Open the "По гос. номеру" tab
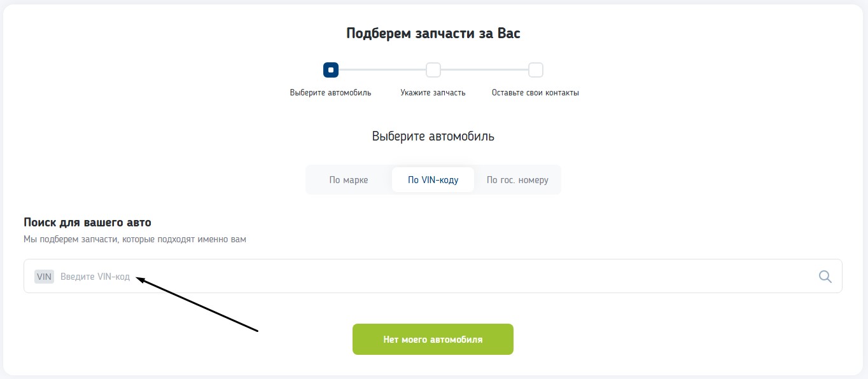 point(517,180)
